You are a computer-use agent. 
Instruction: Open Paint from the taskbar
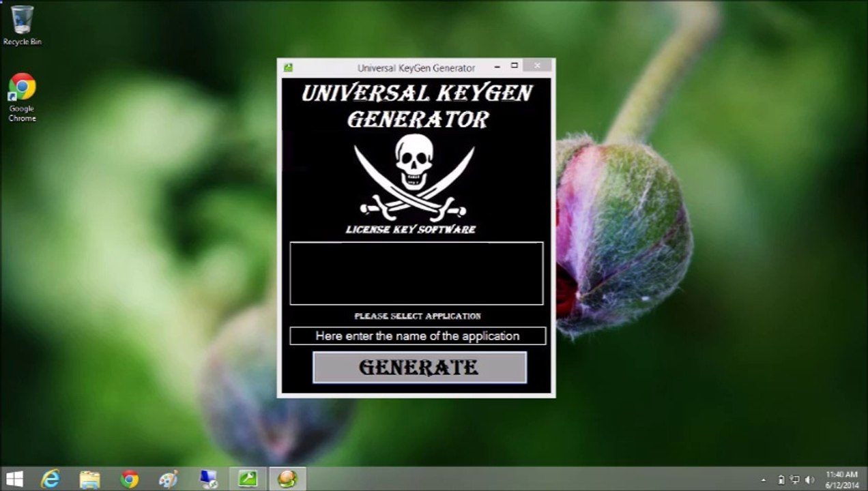(169, 479)
